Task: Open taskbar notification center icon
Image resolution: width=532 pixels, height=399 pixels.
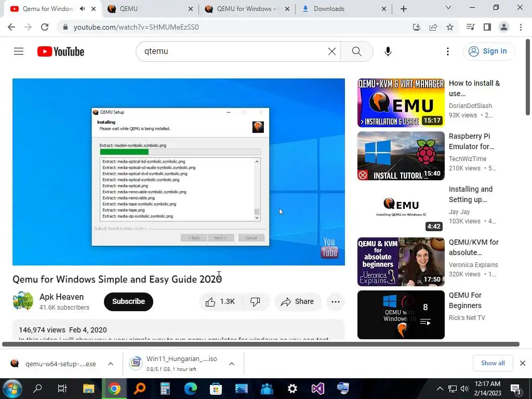Action: pos(515,389)
